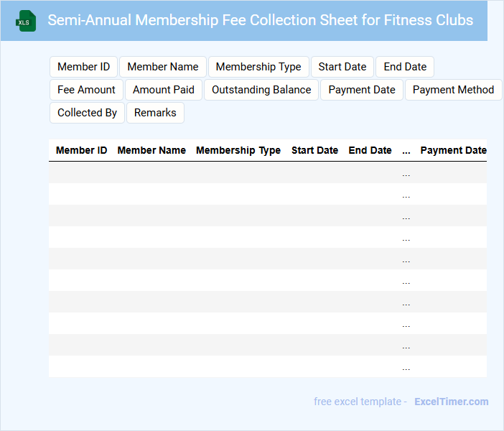Click the last row's ellipsis cell
The image size is (504, 431).
(406, 367)
